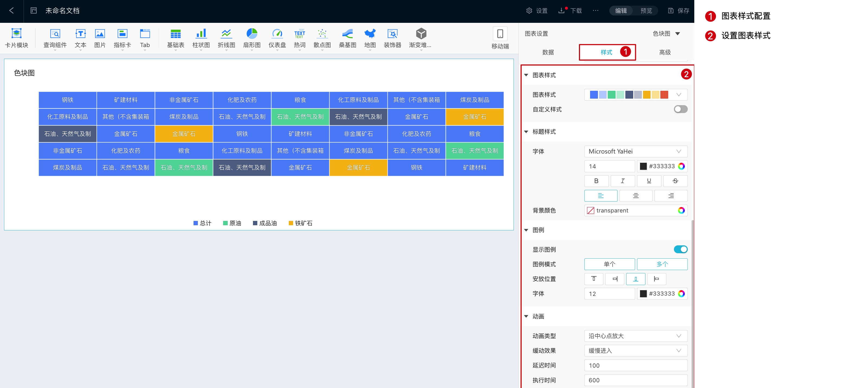Insert a 图片 image element
Screen dimensions: 868x388
tap(100, 38)
